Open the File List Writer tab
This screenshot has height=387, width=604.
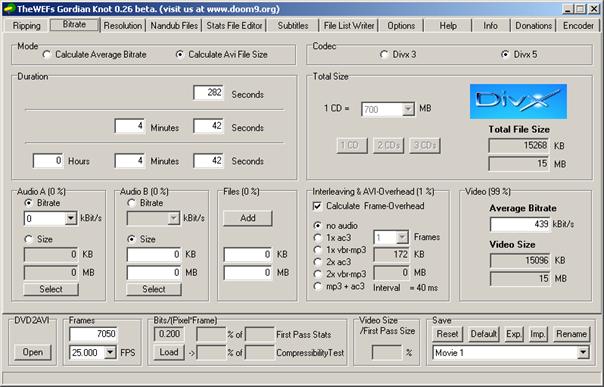point(349,26)
